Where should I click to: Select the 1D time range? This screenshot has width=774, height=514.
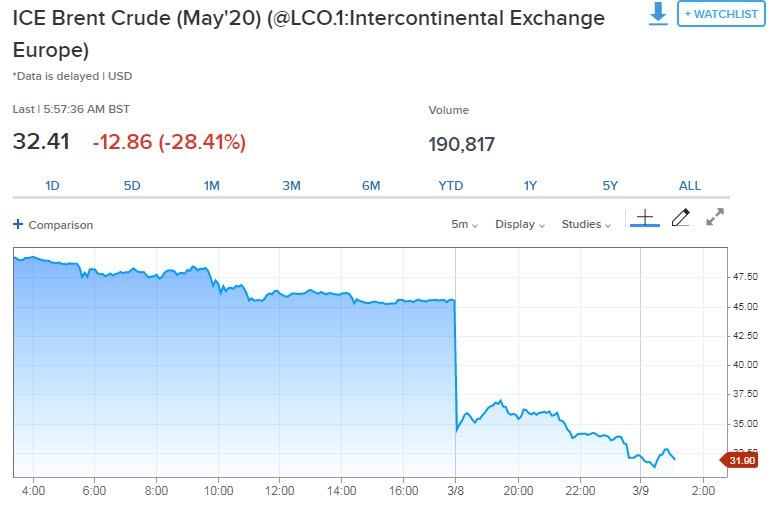coord(53,185)
